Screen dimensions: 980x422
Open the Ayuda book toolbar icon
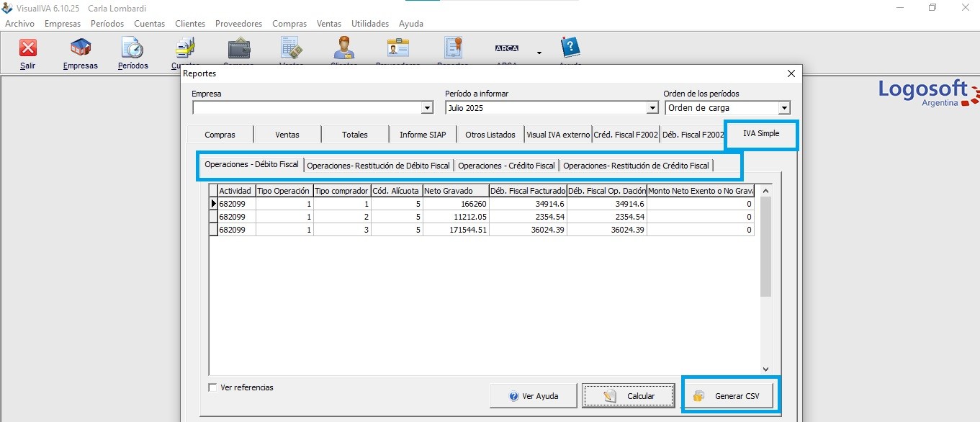[570, 48]
